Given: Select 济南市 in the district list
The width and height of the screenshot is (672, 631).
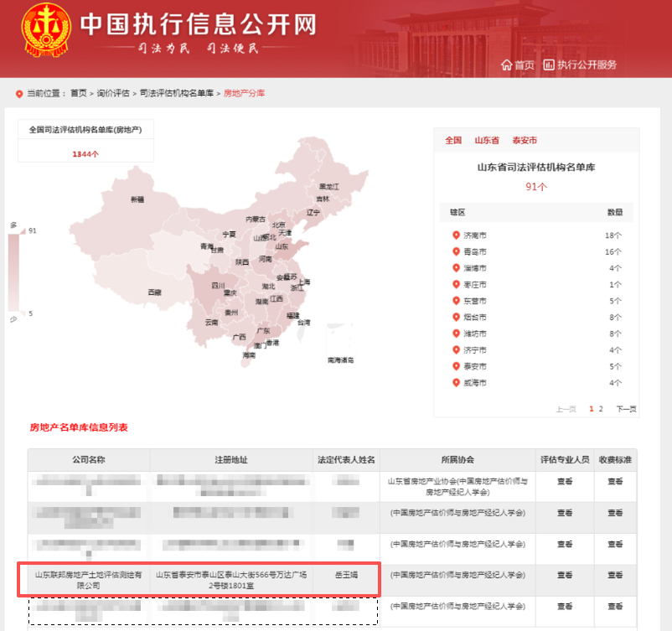Looking at the screenshot, I should tap(475, 235).
